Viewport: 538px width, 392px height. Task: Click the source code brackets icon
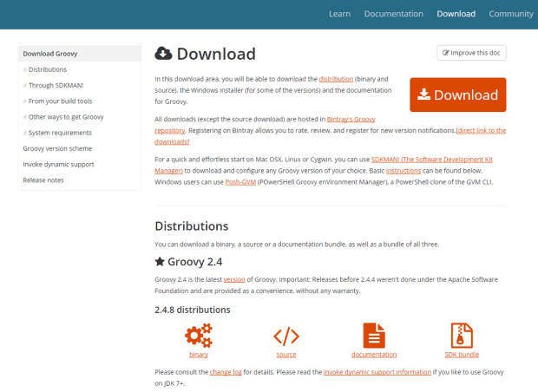point(286,335)
